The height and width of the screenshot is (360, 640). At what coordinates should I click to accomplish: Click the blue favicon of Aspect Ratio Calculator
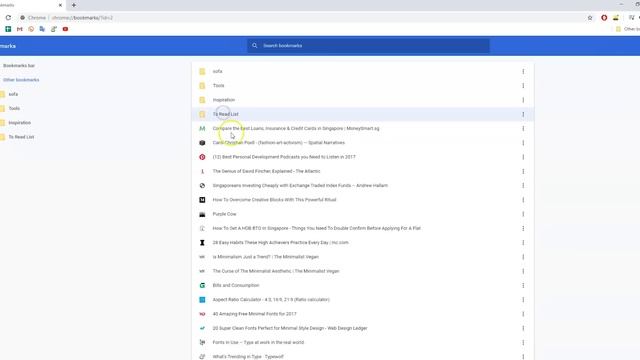pyautogui.click(x=202, y=300)
